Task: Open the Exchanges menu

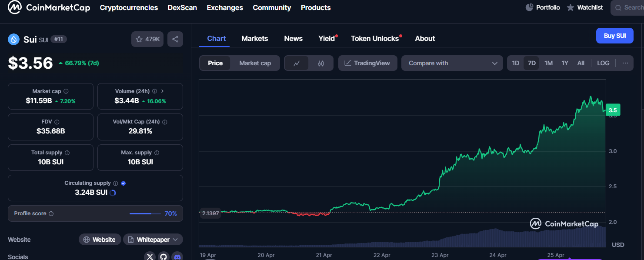Action: click(x=225, y=7)
